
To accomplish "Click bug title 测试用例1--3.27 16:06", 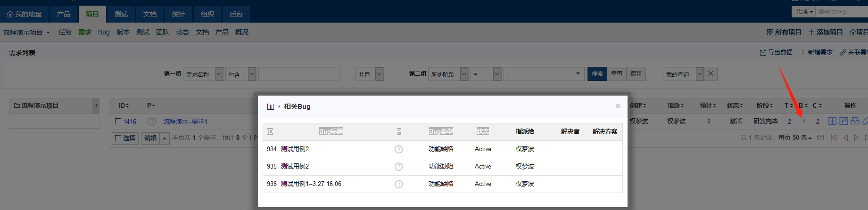I will (311, 184).
